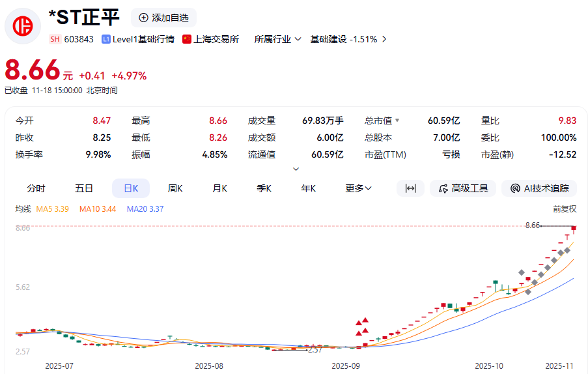Click the Level1基础行情 badge icon
Image resolution: width=588 pixels, height=374 pixels.
click(x=106, y=39)
